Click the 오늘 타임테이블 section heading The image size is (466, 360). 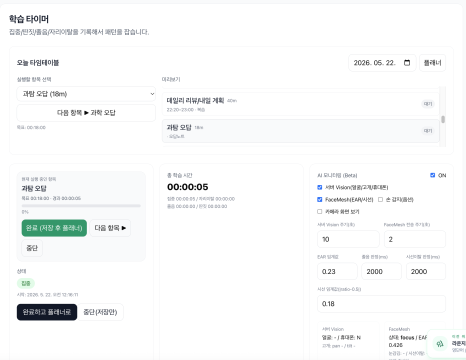click(38, 63)
